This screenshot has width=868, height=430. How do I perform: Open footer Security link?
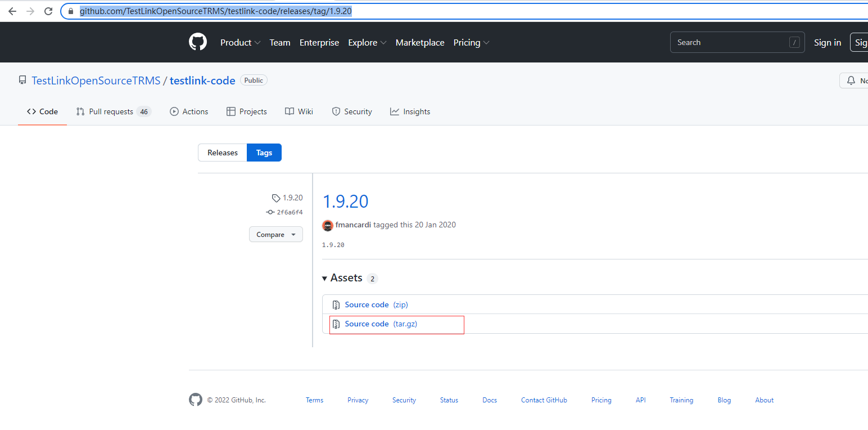tap(404, 400)
